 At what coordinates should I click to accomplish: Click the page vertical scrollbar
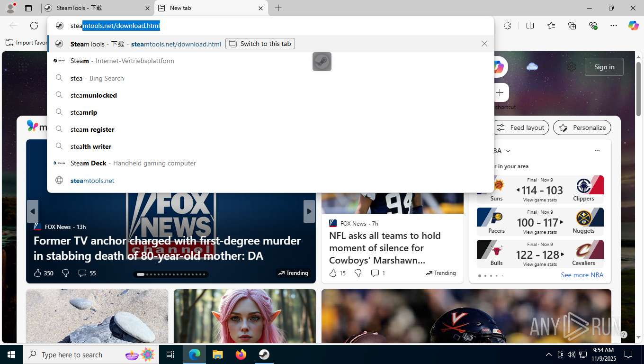(638, 89)
